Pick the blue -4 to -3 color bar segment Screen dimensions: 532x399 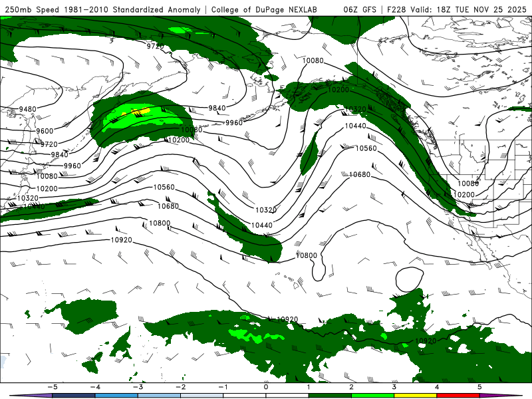point(116,396)
